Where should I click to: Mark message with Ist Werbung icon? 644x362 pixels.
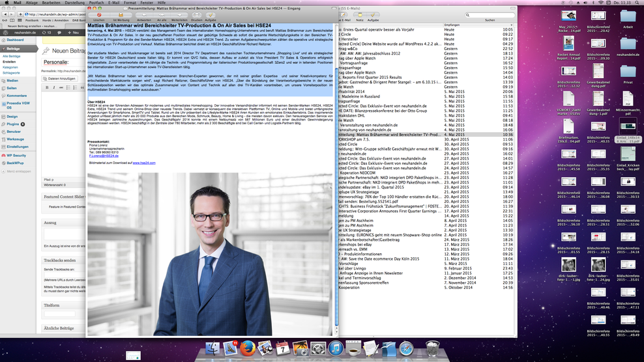point(121,15)
